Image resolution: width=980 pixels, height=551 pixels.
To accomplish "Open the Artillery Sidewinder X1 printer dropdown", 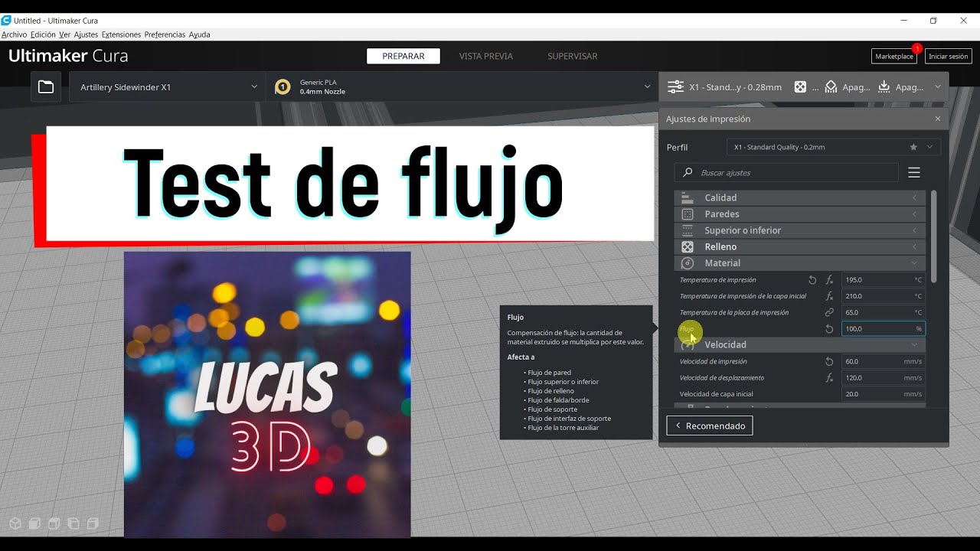I will click(167, 87).
